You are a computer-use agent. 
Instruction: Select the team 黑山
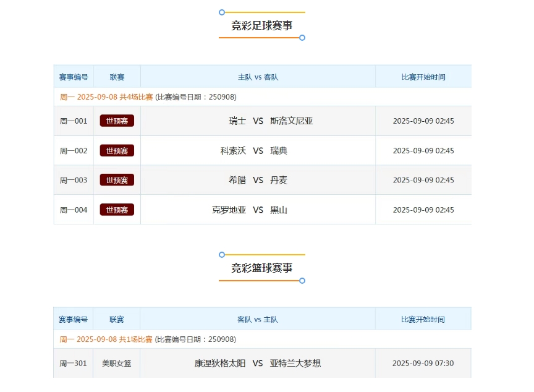[x=279, y=210]
